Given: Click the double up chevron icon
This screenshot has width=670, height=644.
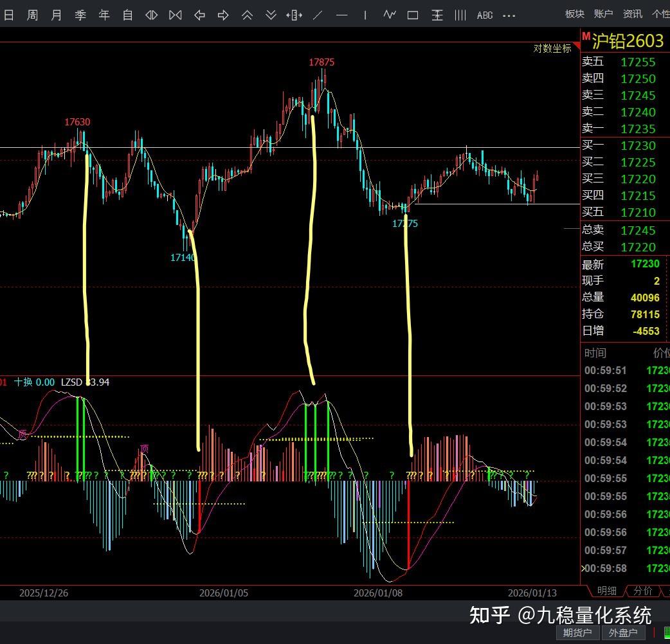Looking at the screenshot, I should pos(247,15).
